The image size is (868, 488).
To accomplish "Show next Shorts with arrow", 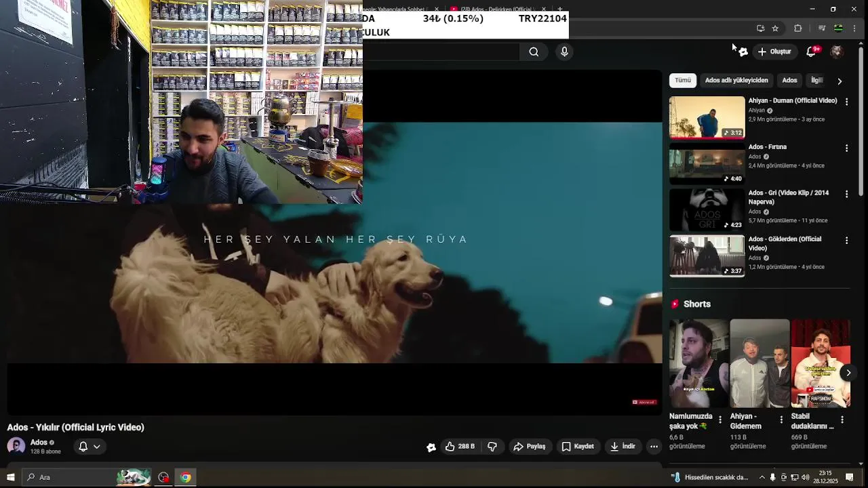I will (848, 373).
